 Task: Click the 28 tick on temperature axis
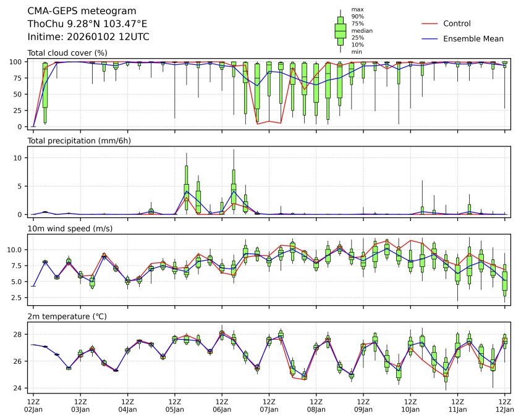19,334
